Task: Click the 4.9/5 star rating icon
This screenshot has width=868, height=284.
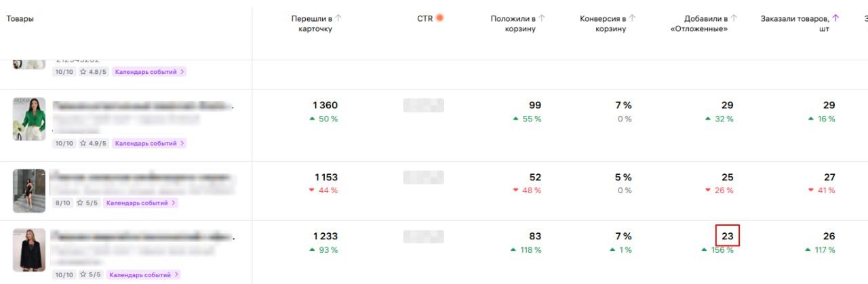Action: tap(83, 144)
